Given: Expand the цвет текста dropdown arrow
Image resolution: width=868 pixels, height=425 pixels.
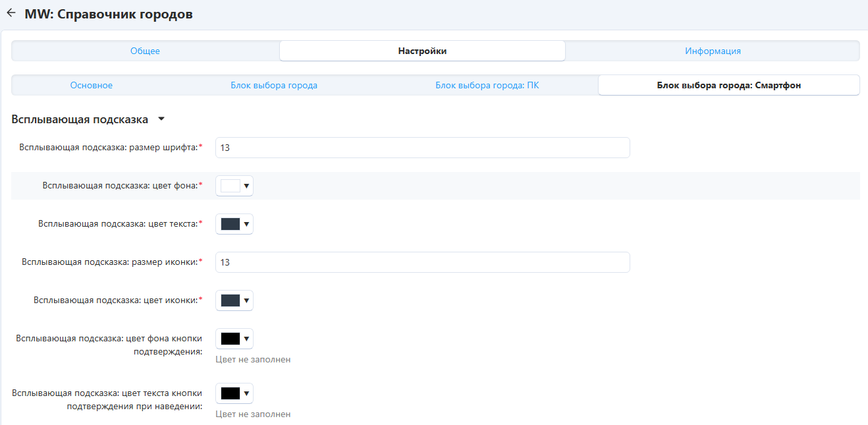Looking at the screenshot, I should click(x=246, y=224).
